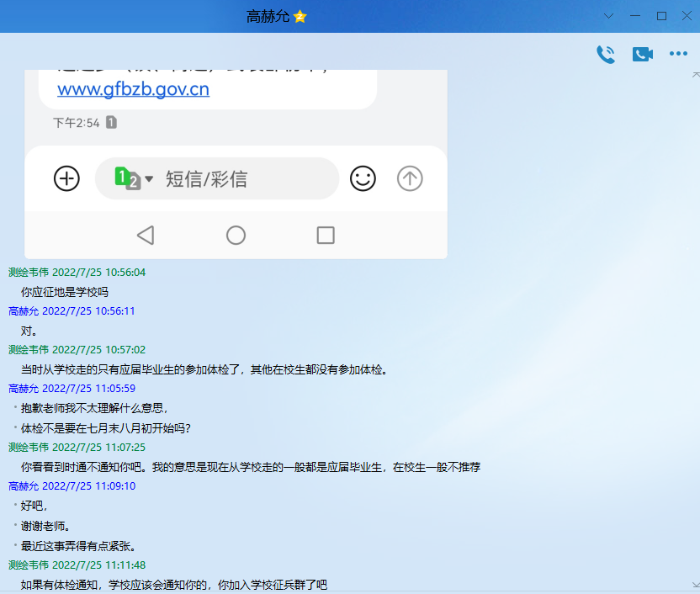Tap the Android home circle icon
The image size is (700, 594).
tap(236, 235)
